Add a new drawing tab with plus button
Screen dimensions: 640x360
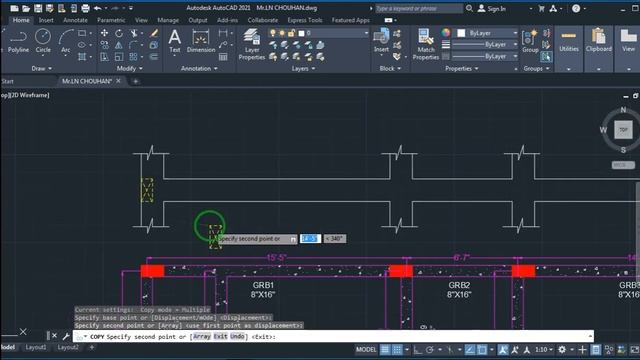pyautogui.click(x=136, y=81)
